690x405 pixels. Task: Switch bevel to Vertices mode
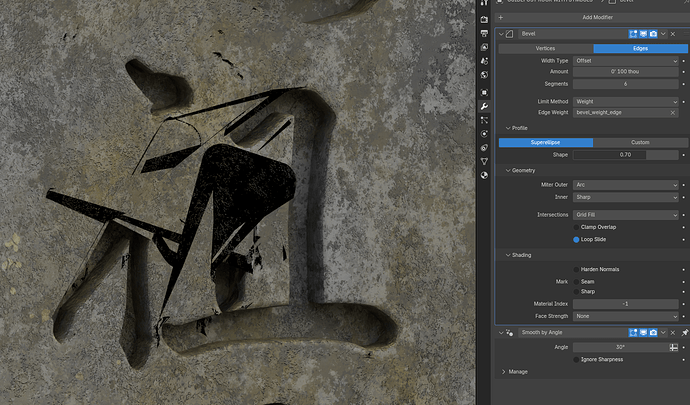(546, 48)
